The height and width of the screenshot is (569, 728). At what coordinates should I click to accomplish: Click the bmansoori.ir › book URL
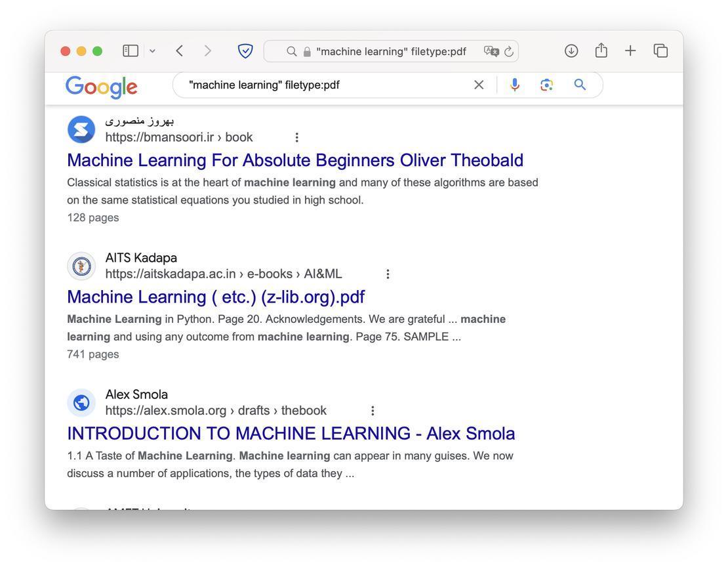point(179,137)
